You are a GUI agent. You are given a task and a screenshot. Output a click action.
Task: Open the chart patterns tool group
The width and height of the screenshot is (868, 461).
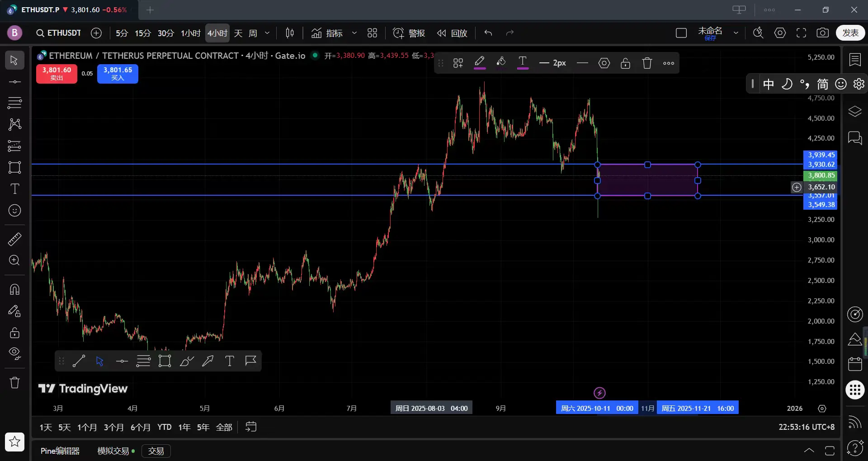pyautogui.click(x=14, y=124)
